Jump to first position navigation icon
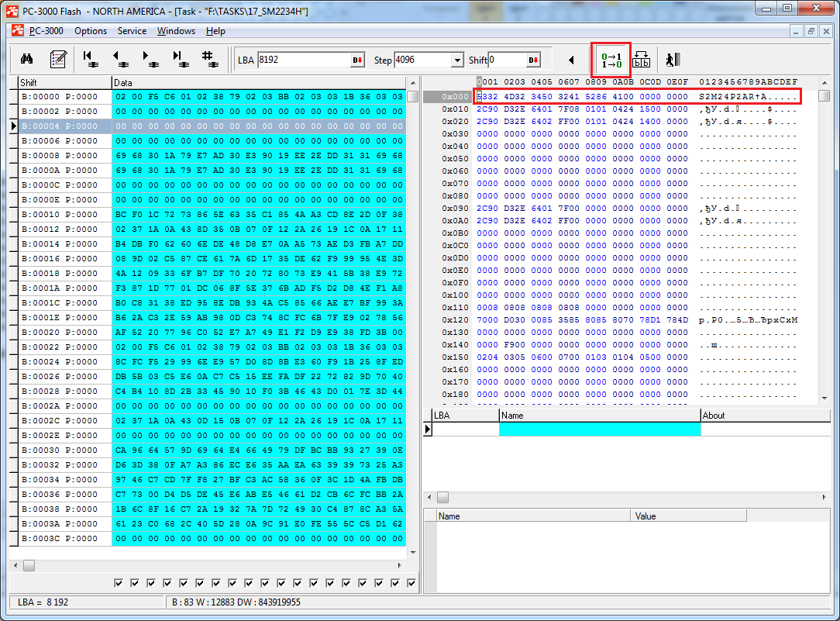Screen dimensions: 840x621 pyautogui.click(x=90, y=60)
